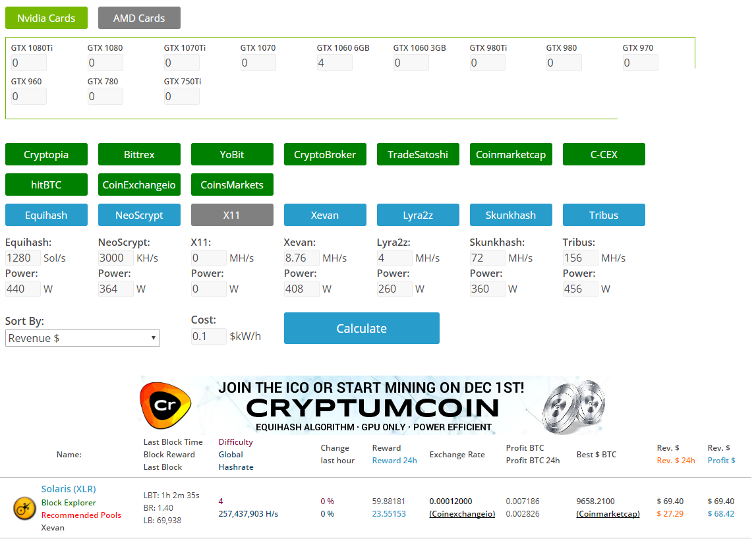
Task: Click the X11 power field
Action: pos(209,289)
